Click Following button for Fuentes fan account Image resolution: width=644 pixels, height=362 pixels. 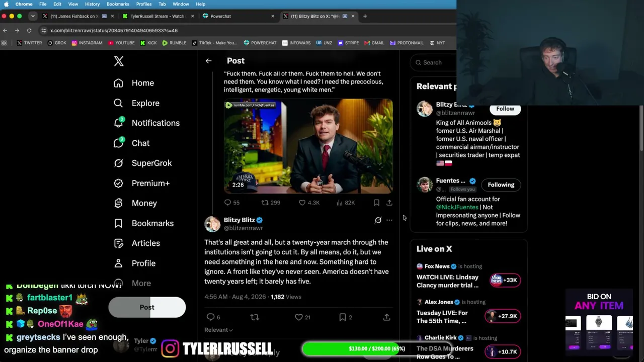(501, 185)
